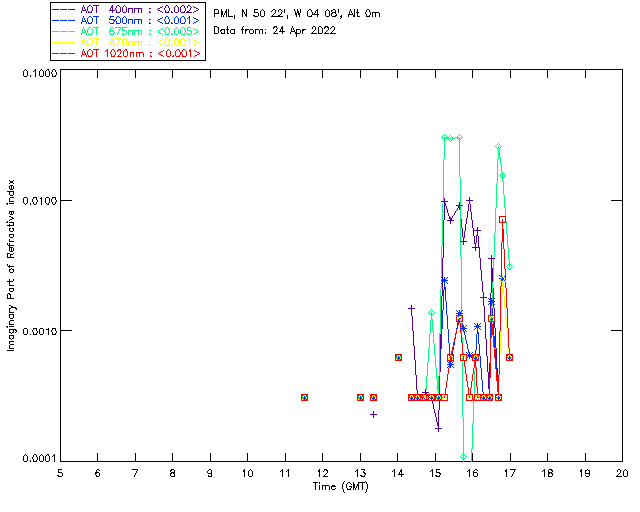The image size is (640, 512).
Task: Click the PML station location text
Action: click(297, 13)
